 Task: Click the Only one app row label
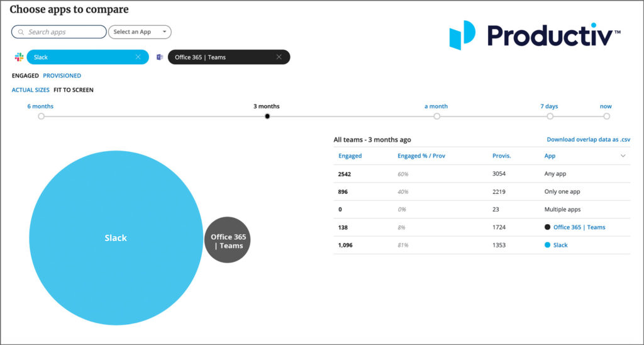[x=562, y=191]
